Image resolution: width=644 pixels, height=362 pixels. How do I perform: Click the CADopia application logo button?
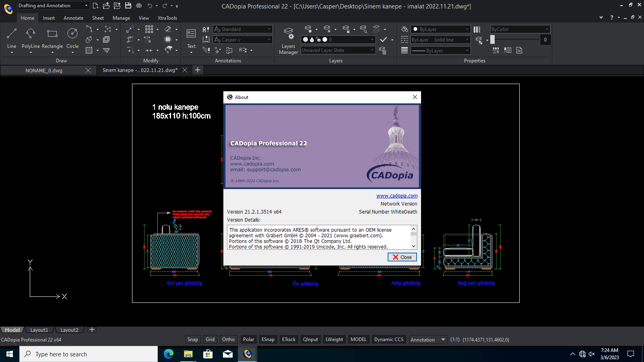coord(8,9)
